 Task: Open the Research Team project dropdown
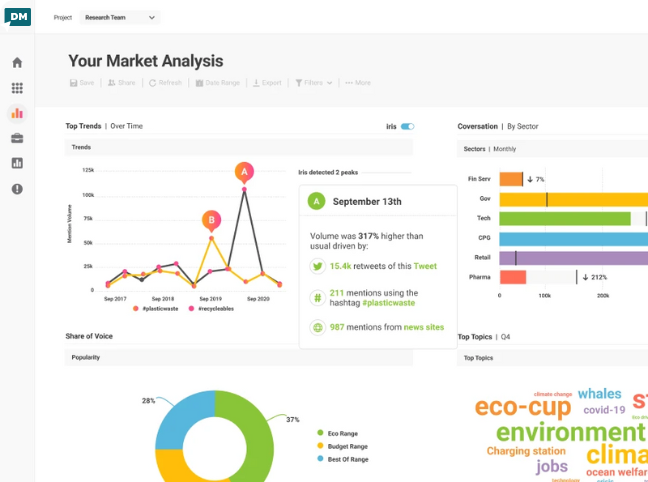point(120,17)
